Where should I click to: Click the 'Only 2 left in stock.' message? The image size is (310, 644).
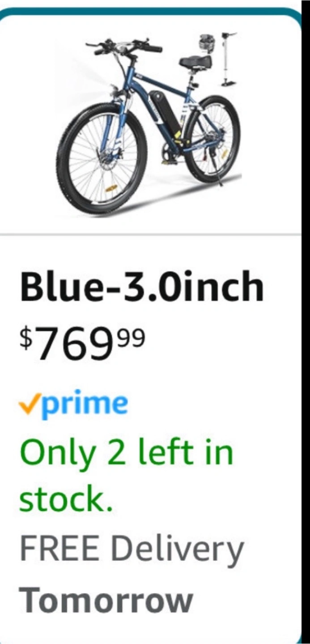(x=127, y=475)
